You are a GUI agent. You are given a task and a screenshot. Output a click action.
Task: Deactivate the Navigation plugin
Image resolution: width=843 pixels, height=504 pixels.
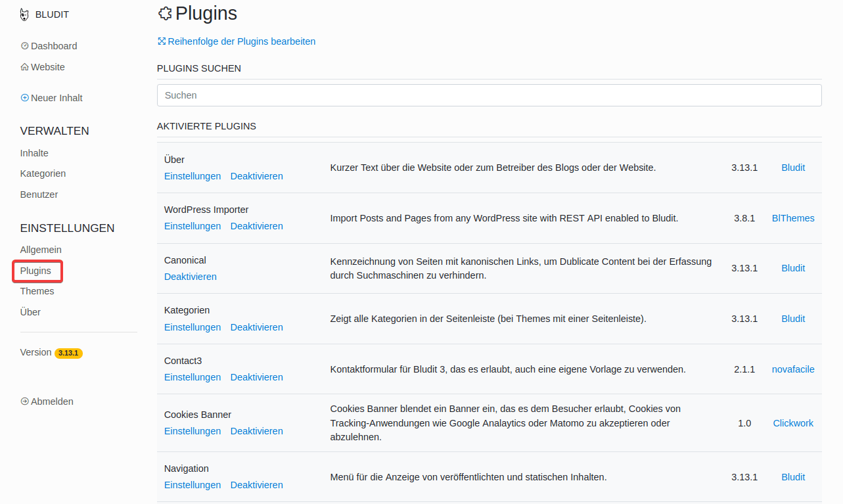(256, 485)
